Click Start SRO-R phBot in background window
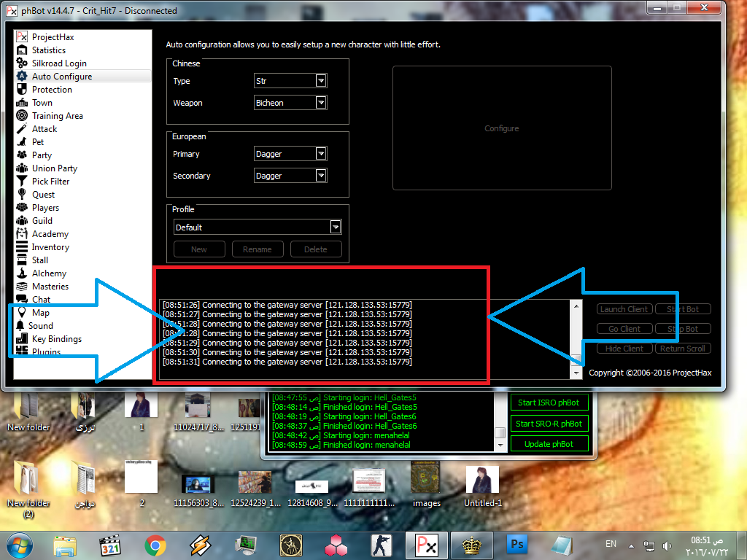Viewport: 747px width, 560px height. (x=549, y=424)
